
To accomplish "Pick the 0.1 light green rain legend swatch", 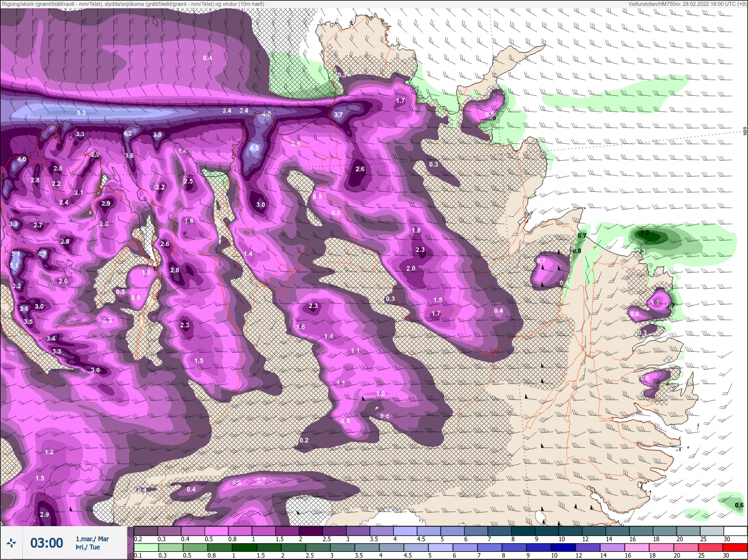I will pos(146,548).
